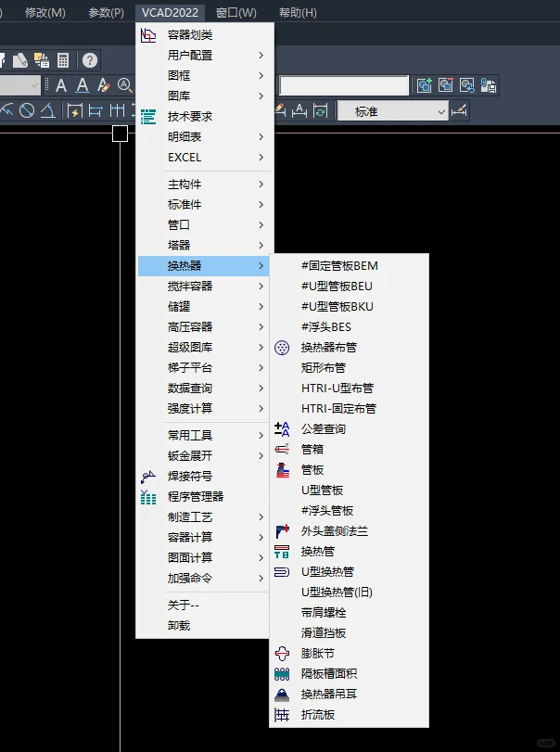Click the help question mark icon
Screen dimensions: 560x752
(90, 60)
